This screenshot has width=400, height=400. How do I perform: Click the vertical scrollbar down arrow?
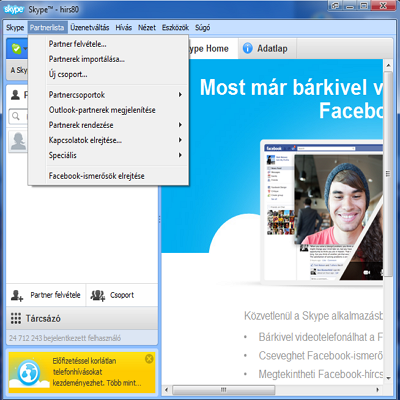(388, 379)
